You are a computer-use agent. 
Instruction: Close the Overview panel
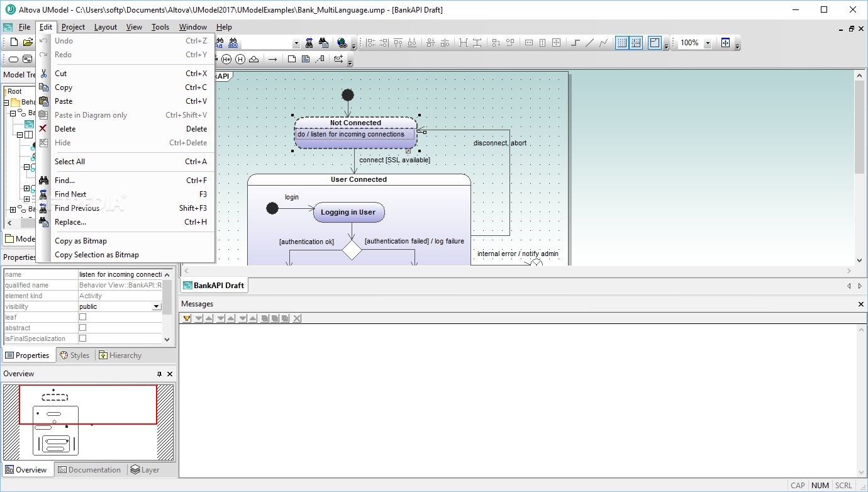pyautogui.click(x=169, y=374)
